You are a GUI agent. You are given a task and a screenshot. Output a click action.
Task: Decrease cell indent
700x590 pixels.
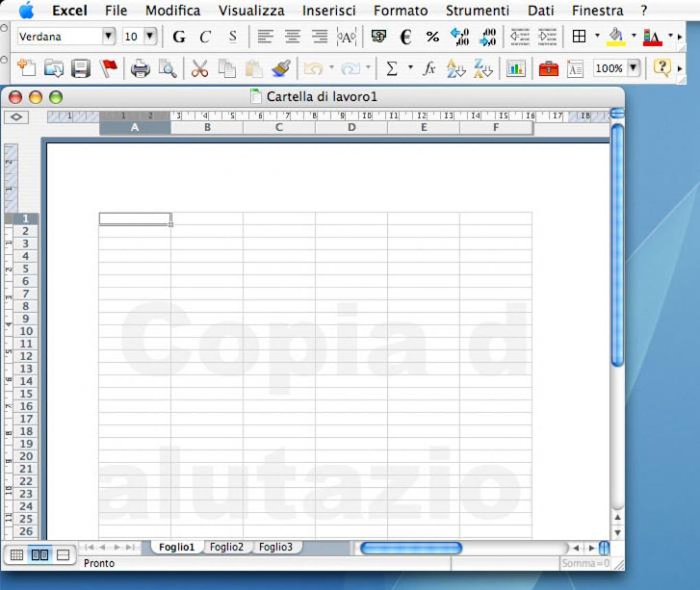520,36
